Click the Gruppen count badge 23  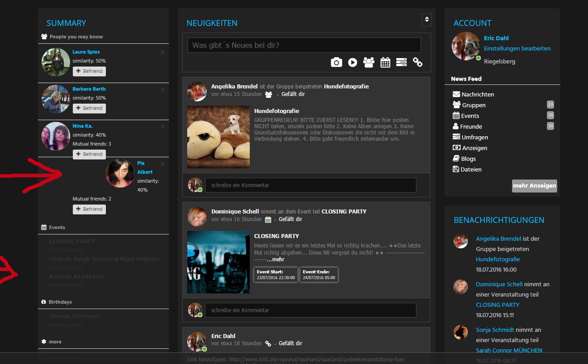550,105
